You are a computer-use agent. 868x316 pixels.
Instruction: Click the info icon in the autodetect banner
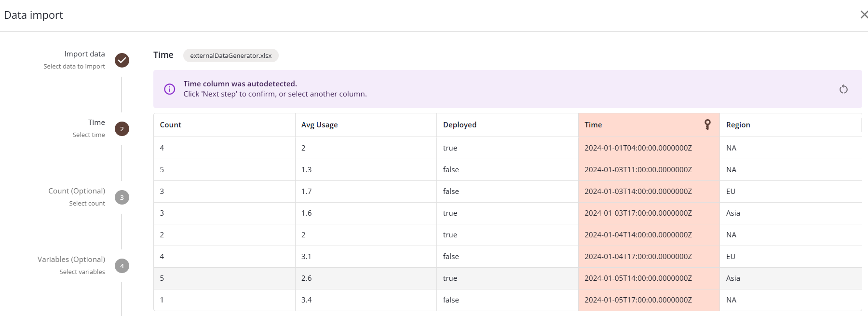click(170, 89)
